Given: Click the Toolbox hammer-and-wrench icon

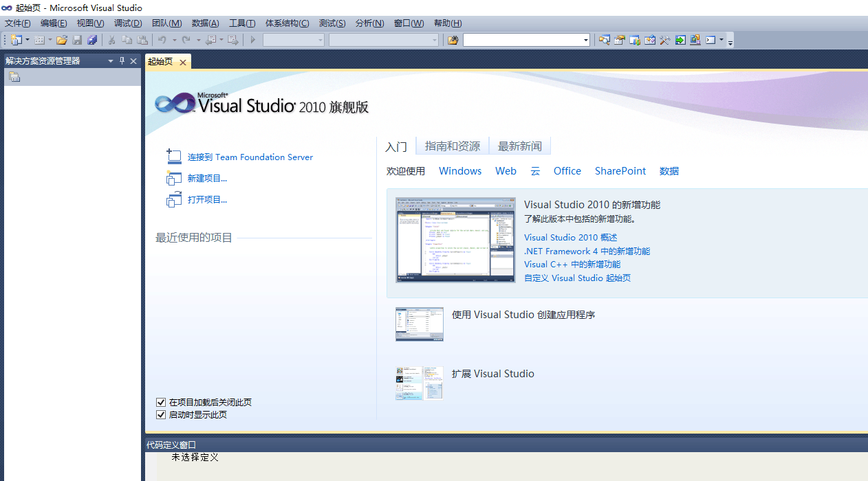Looking at the screenshot, I should coord(665,40).
